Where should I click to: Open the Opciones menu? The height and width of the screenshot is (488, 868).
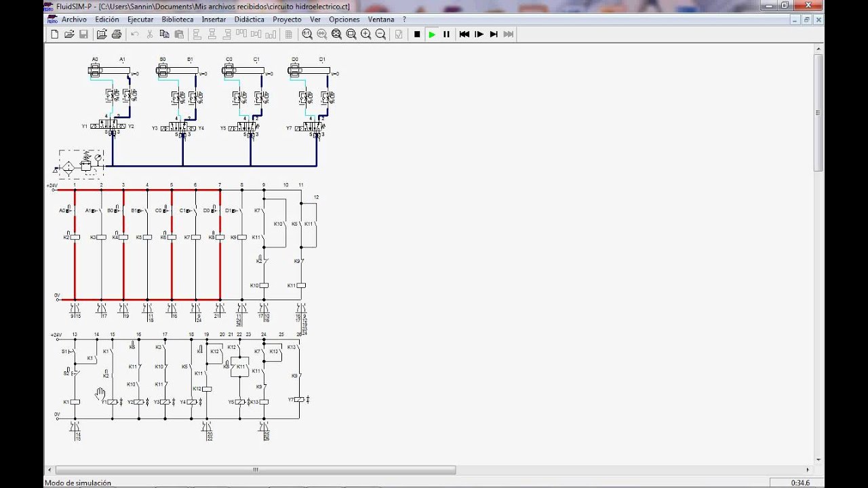[x=344, y=19]
